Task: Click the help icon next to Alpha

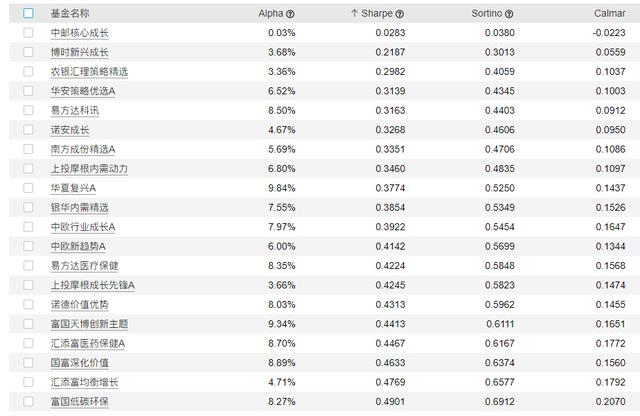Action: 291,14
